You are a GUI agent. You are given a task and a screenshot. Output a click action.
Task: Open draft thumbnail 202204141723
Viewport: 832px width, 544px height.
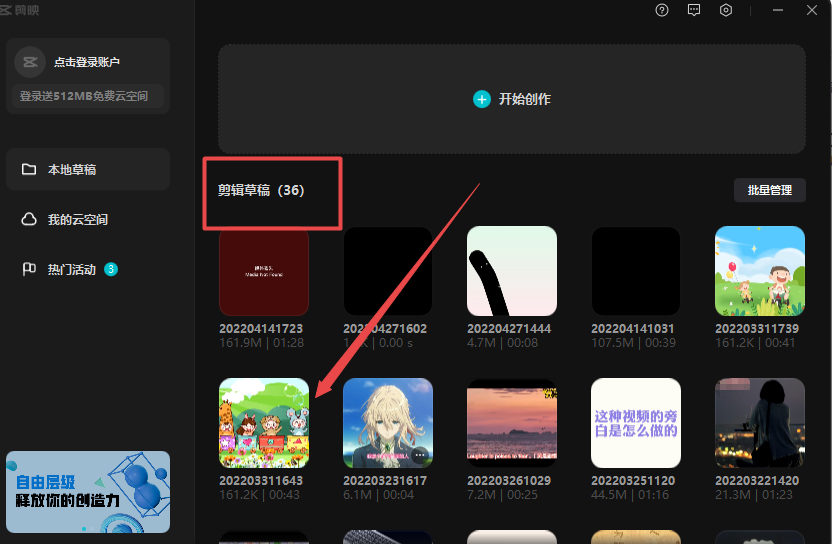pyautogui.click(x=264, y=272)
